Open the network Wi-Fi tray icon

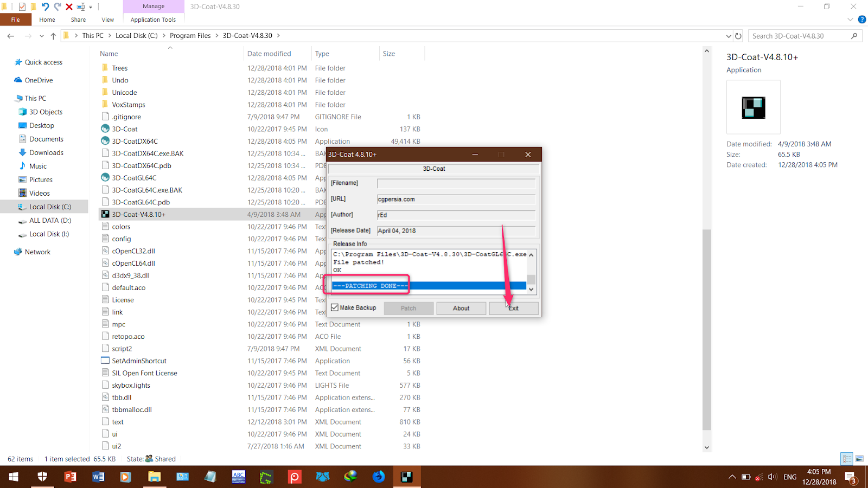click(759, 477)
